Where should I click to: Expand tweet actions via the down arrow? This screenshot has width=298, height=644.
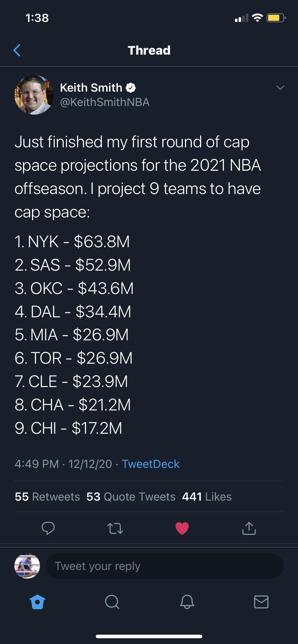point(280,87)
